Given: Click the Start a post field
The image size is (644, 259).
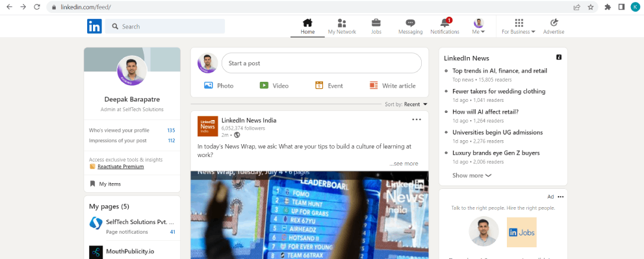Looking at the screenshot, I should (322, 63).
